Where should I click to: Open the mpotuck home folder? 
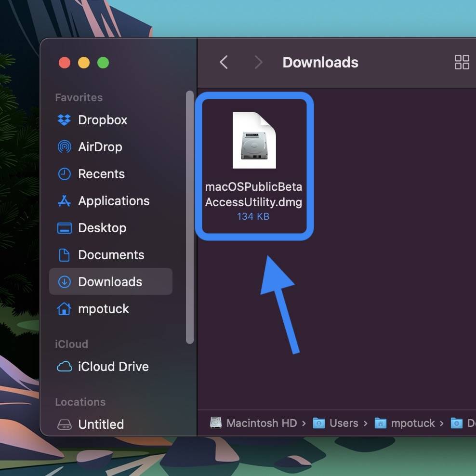coord(104,309)
